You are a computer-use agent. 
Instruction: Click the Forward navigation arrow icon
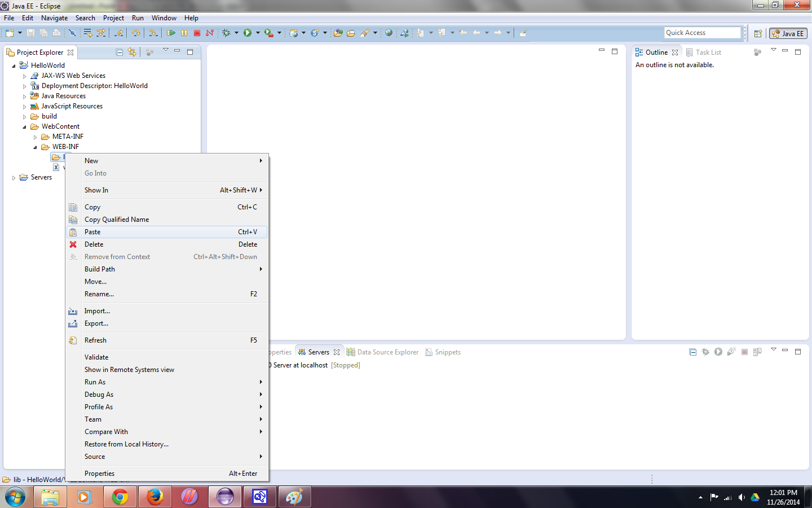point(498,33)
